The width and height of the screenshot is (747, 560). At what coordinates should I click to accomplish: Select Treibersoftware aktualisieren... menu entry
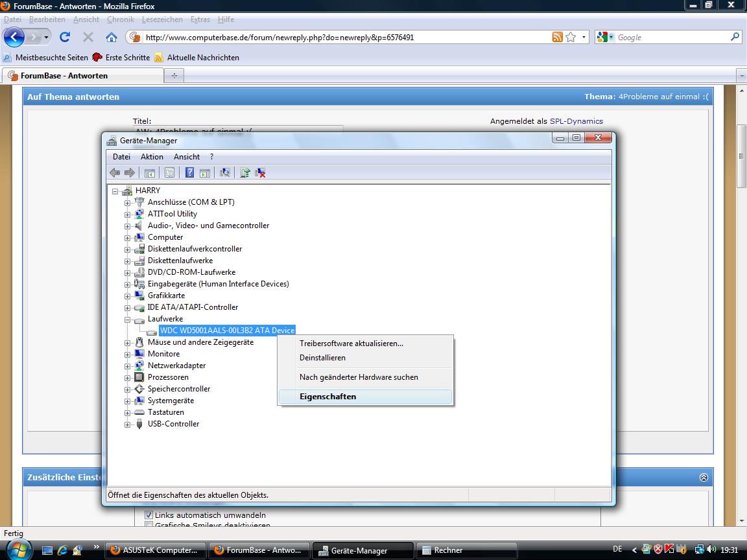(x=366, y=344)
